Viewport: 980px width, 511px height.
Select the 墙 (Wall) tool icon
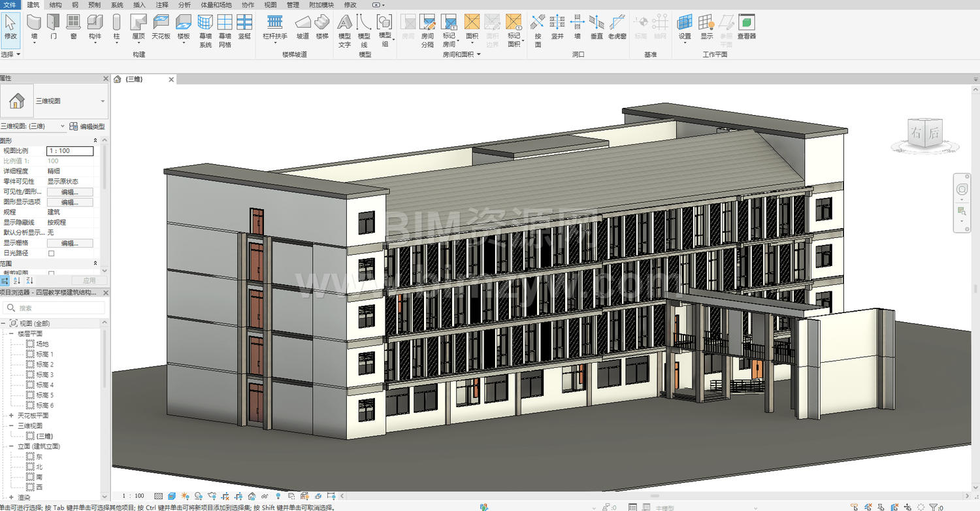tap(34, 22)
